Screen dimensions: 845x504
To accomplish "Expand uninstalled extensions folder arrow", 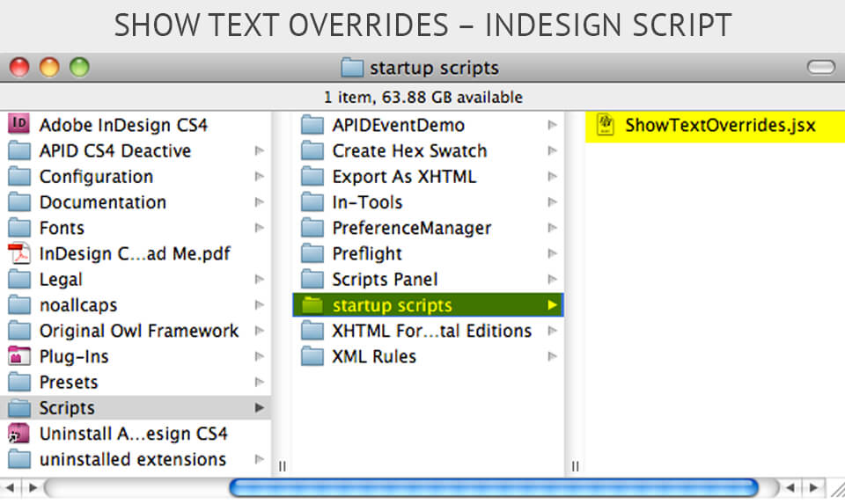I will click(x=259, y=459).
